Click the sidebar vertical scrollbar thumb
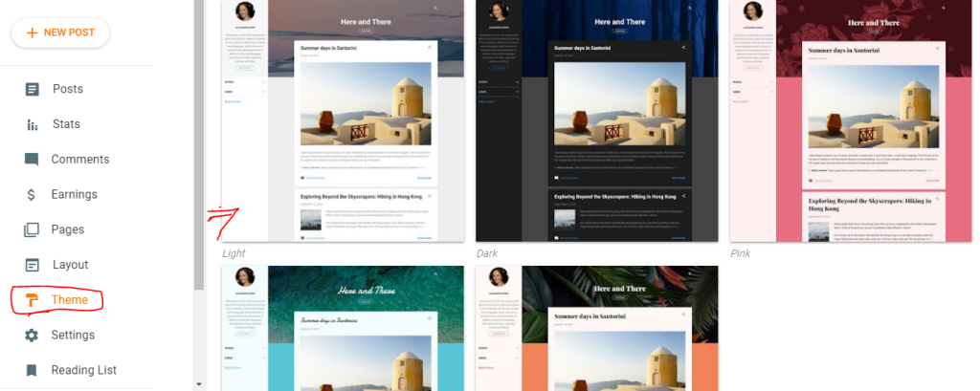The width and height of the screenshot is (980, 391). click(x=199, y=145)
